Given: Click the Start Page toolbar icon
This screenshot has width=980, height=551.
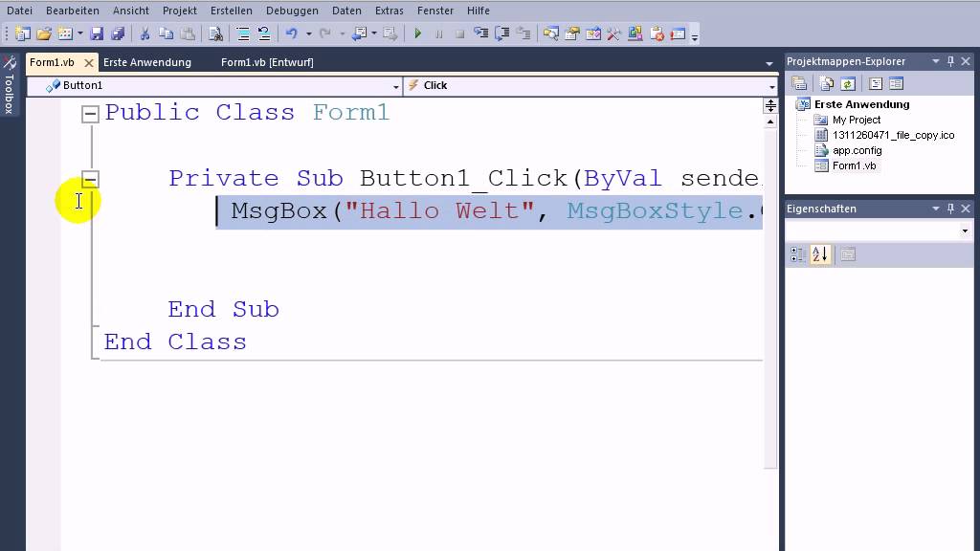Looking at the screenshot, I should coord(678,33).
